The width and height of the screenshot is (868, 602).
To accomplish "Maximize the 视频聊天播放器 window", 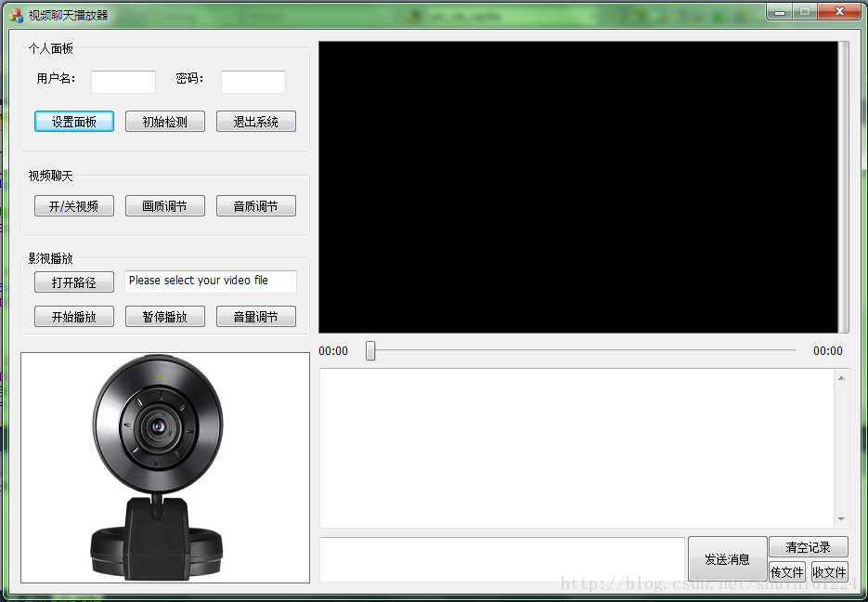I will (x=804, y=11).
